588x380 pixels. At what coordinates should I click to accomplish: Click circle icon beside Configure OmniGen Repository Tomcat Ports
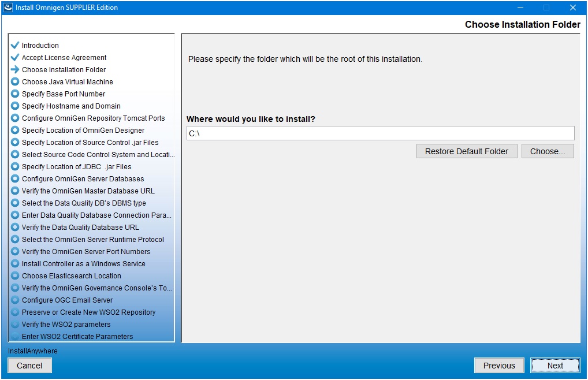(15, 118)
